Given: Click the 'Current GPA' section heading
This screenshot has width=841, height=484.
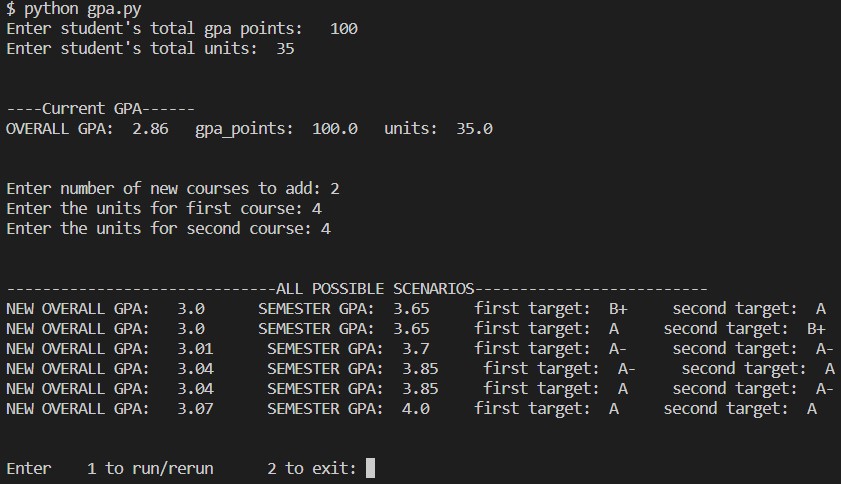Looking at the screenshot, I should pos(100,108).
